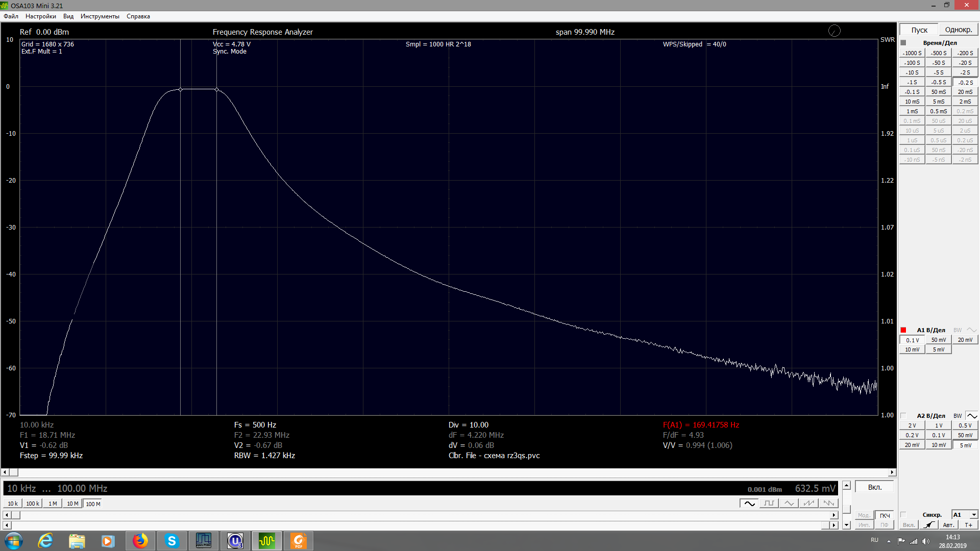Click the circular dial icon above graph
The width and height of the screenshot is (980, 551).
pyautogui.click(x=834, y=31)
